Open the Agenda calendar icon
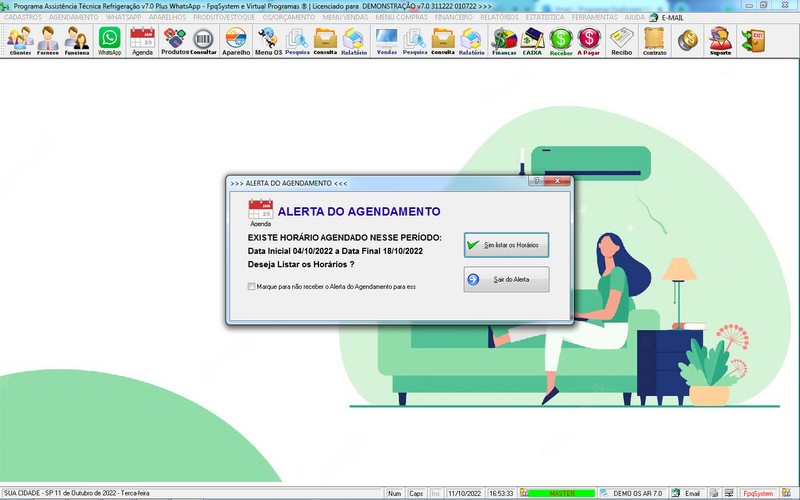The height and width of the screenshot is (500, 800). [142, 40]
